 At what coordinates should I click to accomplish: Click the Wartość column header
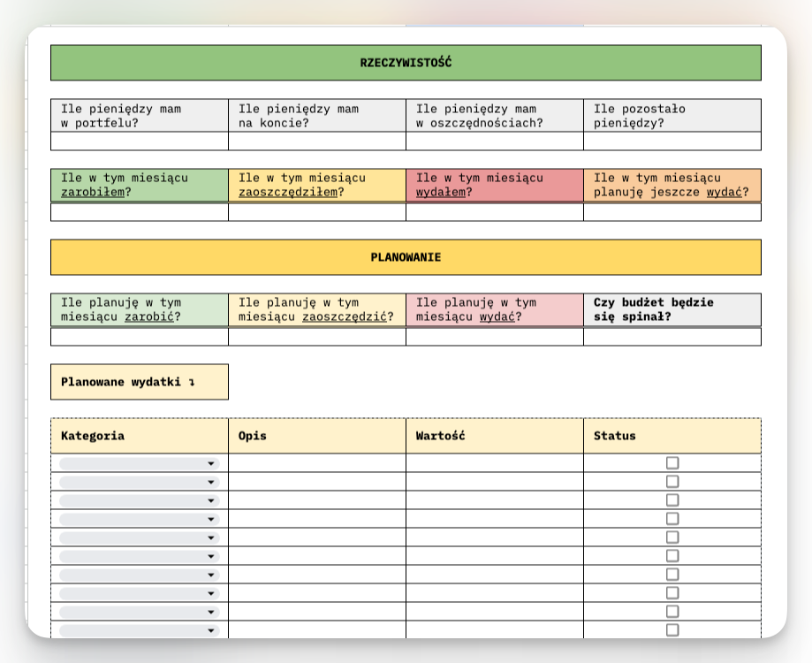click(x=495, y=436)
